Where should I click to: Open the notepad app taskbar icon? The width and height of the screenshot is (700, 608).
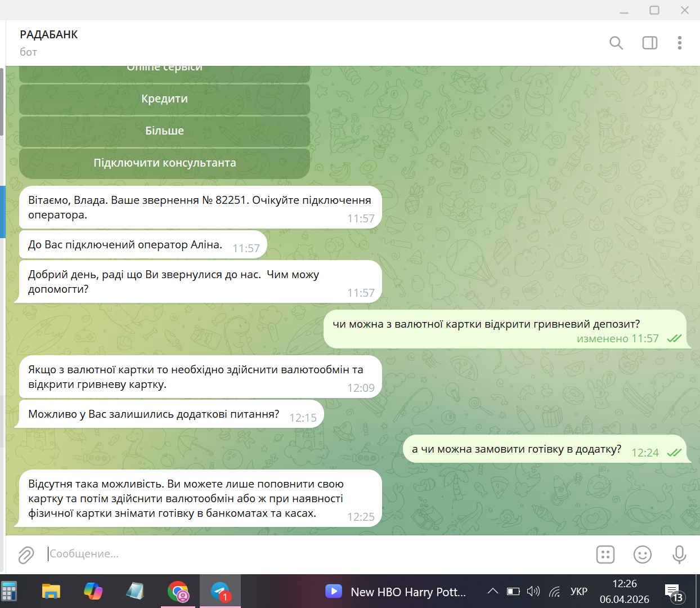point(135,592)
